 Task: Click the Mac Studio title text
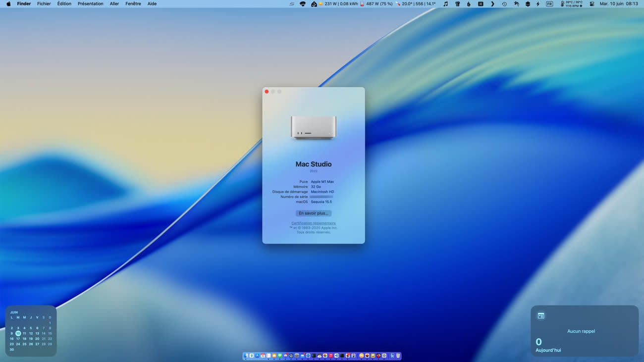[314, 164]
